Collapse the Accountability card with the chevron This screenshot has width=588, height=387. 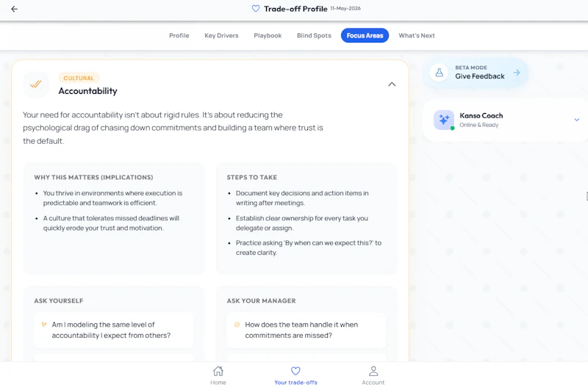tap(392, 84)
